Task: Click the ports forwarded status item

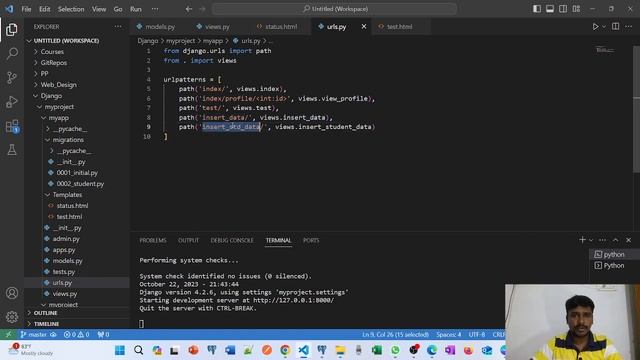Action: tap(103, 334)
